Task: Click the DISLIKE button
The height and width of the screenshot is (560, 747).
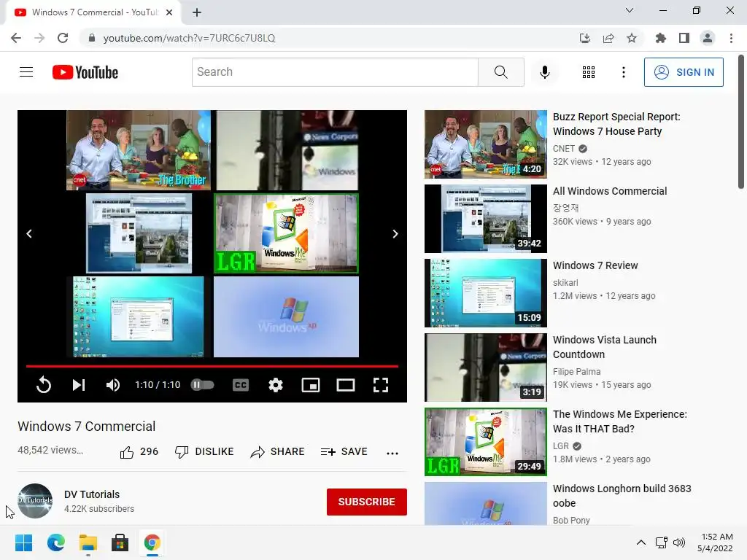Action: 204,451
